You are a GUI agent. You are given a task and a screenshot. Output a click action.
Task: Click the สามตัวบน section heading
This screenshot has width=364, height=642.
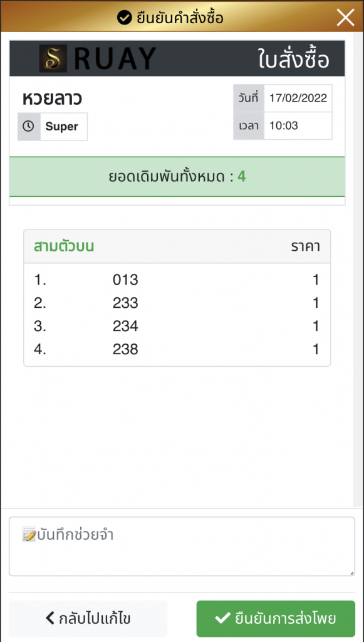click(64, 246)
